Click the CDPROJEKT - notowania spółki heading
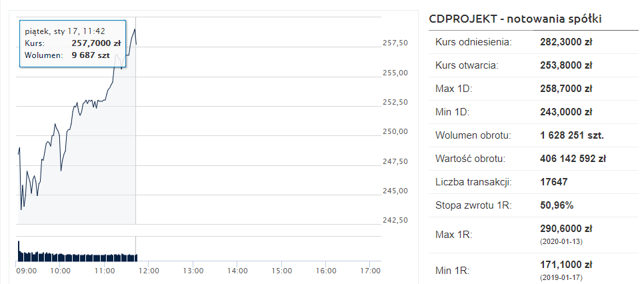The width and height of the screenshot is (644, 284). tap(515, 19)
